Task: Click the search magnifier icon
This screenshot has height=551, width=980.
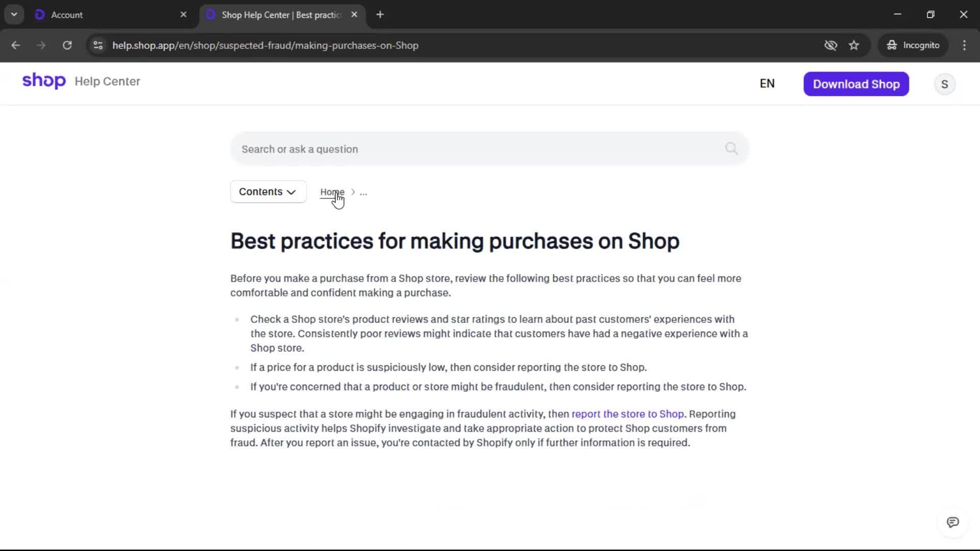Action: [731, 148]
